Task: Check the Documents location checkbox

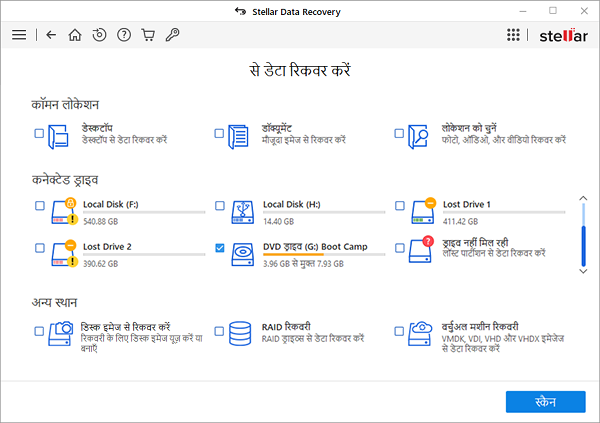Action: point(219,133)
